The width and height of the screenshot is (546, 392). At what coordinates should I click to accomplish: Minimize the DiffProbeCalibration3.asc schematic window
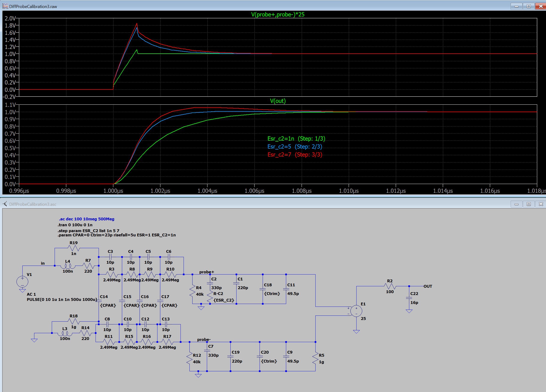click(516, 204)
